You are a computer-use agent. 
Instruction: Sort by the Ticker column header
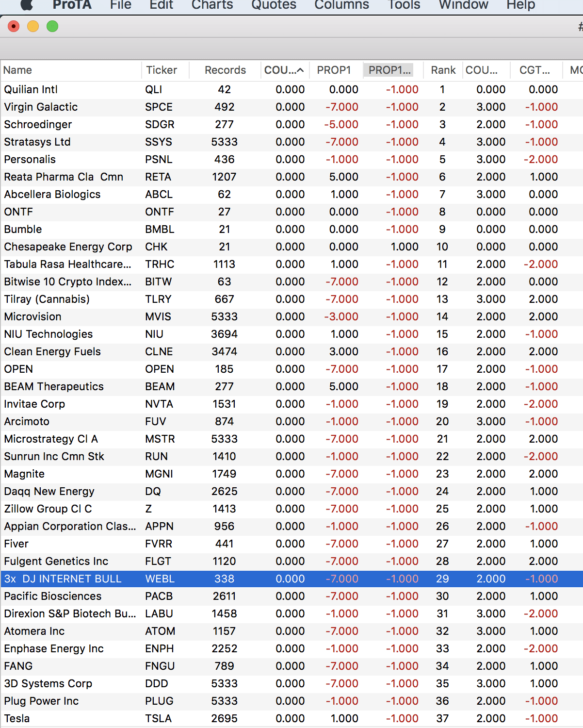(x=165, y=70)
